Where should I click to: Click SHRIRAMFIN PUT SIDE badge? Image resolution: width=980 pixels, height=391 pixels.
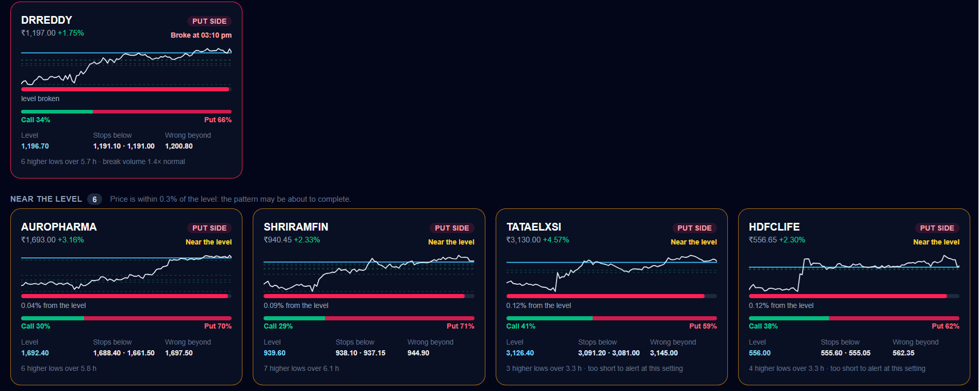point(452,228)
